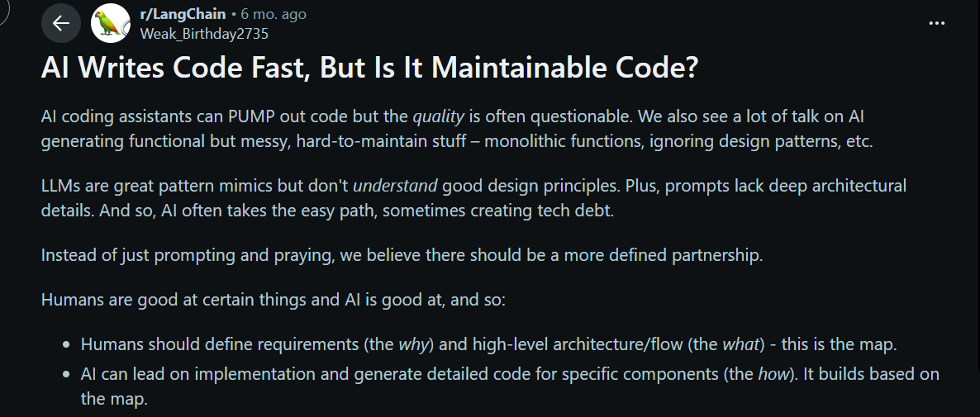Click the italic word "what"
This screenshot has width=980, height=417.
click(x=739, y=344)
